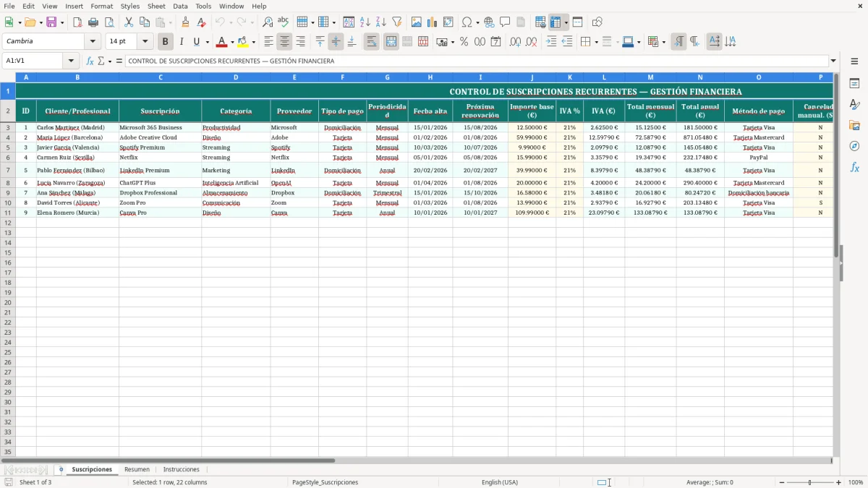Open sidebar Gallery panel
868x488 pixels.
[855, 126]
